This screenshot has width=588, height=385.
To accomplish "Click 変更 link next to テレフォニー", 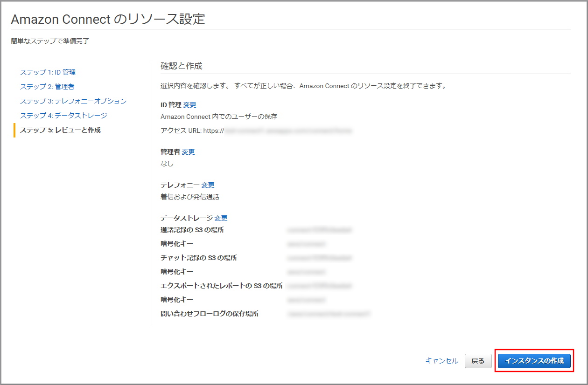I will tap(208, 185).
